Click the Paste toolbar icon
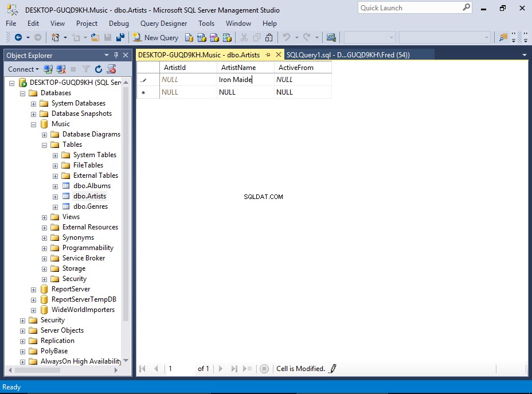Image resolution: width=532 pixels, height=394 pixels. coord(269,37)
